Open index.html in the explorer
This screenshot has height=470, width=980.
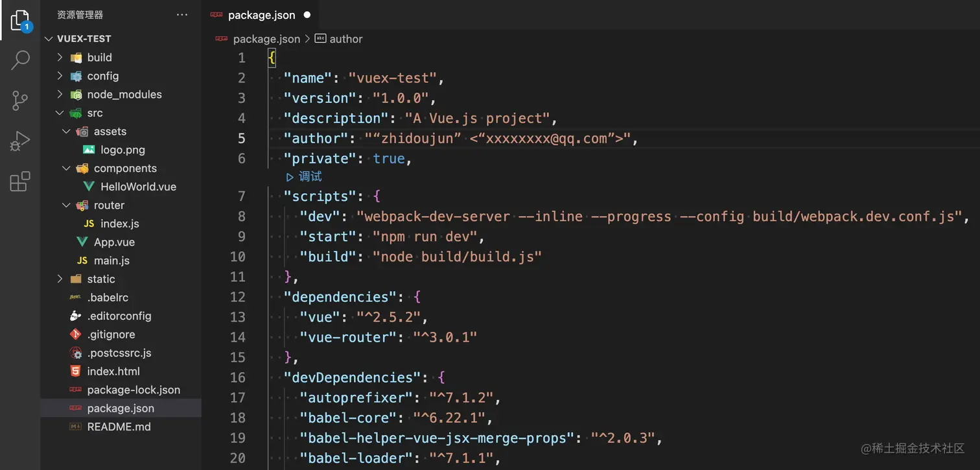[x=113, y=371]
